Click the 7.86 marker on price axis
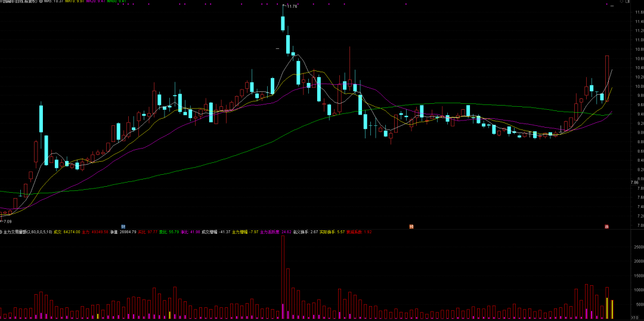This screenshot has height=321, width=644. 634,182
